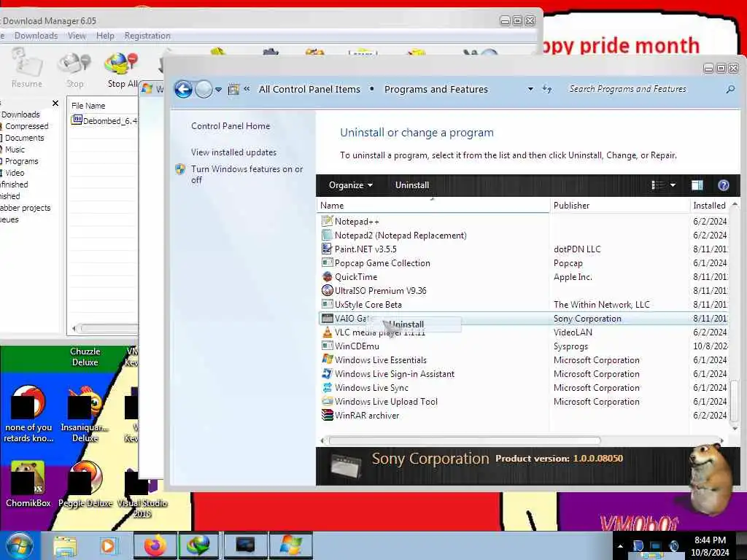Click Programs and Features breadcrumb
This screenshot has width=747, height=560.
[x=436, y=89]
